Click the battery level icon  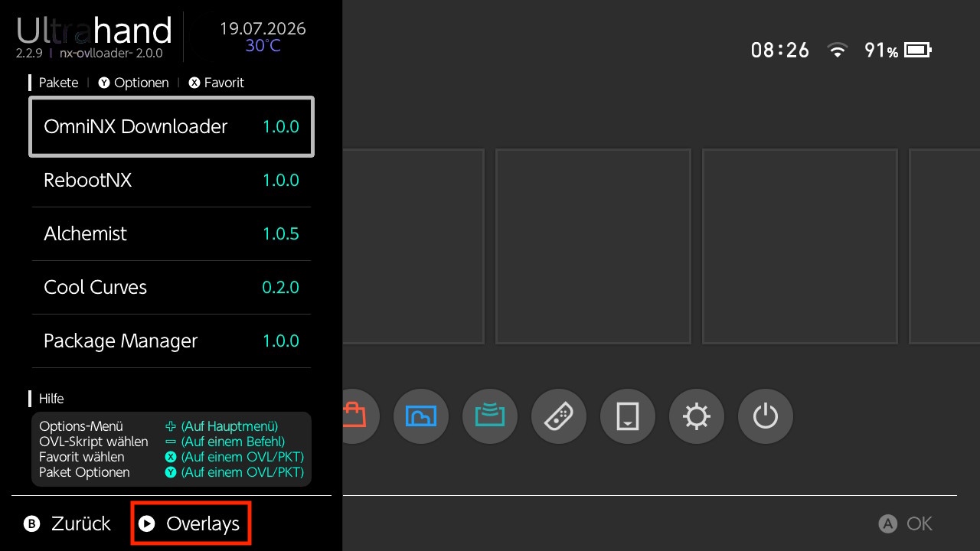coord(916,51)
